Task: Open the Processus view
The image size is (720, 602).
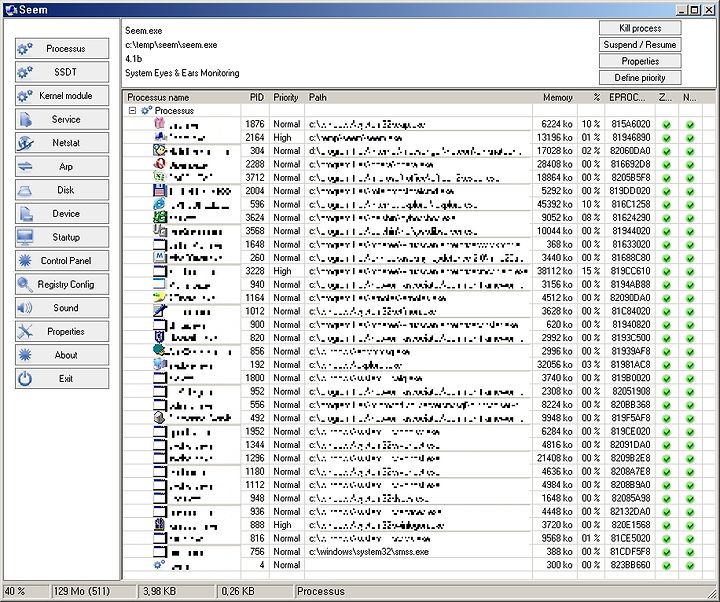Action: pos(62,48)
